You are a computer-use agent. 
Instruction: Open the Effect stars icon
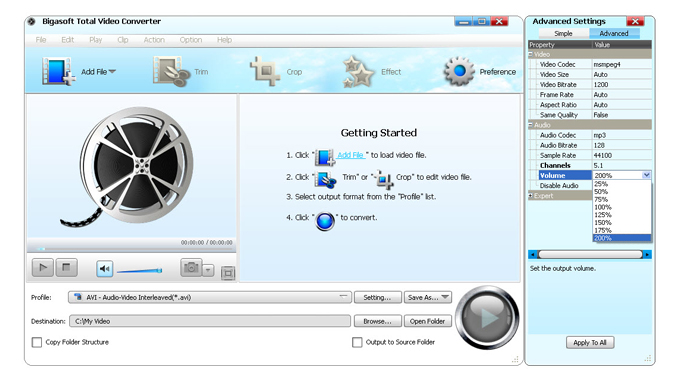(x=358, y=71)
